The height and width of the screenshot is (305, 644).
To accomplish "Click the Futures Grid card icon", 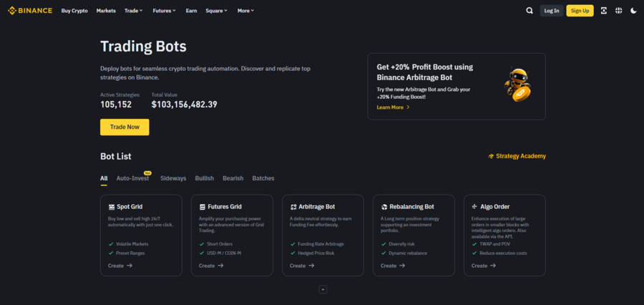I will tap(203, 207).
